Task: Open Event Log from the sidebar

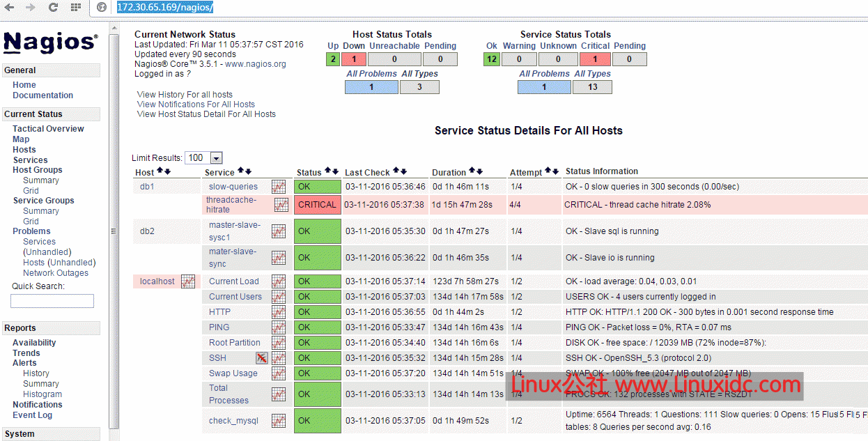Action: (x=32, y=415)
